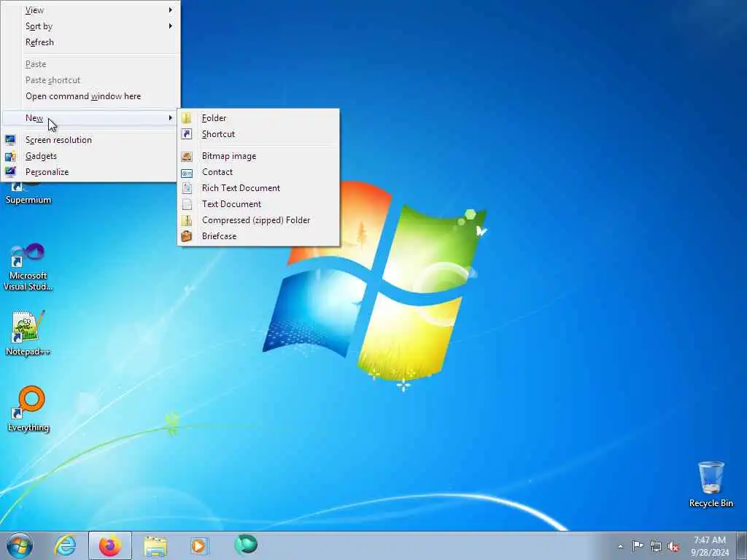The height and width of the screenshot is (560, 747).
Task: Select the Notepad++ desktop shortcut
Action: point(28,332)
